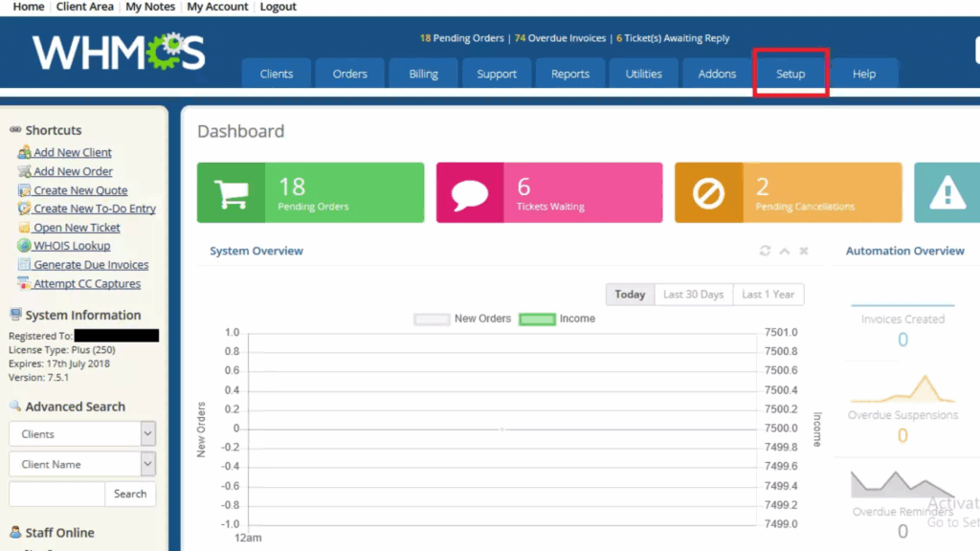Click the Shortcuts link icon
Viewport: 980px width, 551px height.
click(15, 129)
